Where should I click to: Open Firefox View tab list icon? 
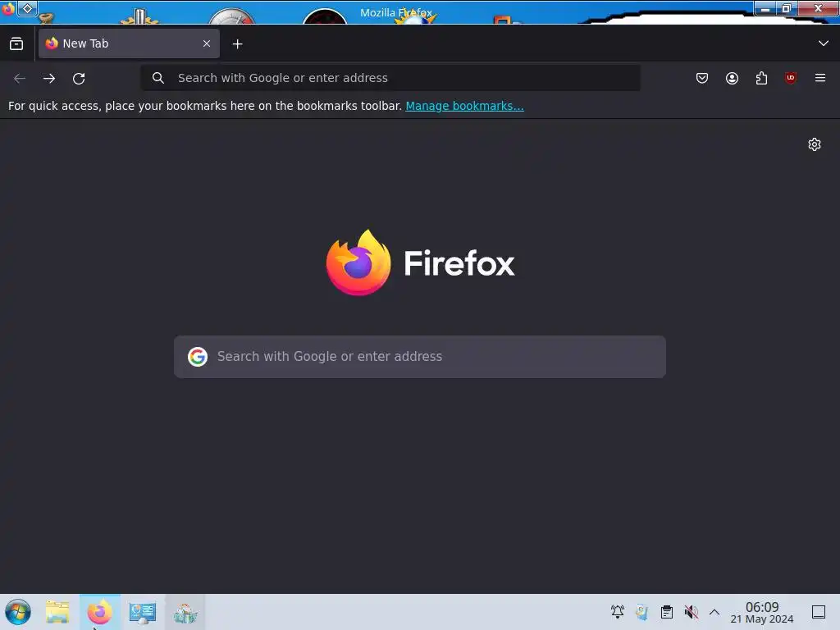[16, 44]
